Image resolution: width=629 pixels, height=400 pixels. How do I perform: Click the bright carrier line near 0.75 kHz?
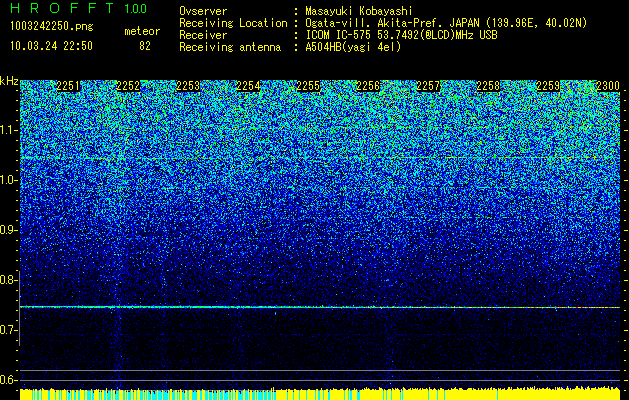(x=320, y=307)
